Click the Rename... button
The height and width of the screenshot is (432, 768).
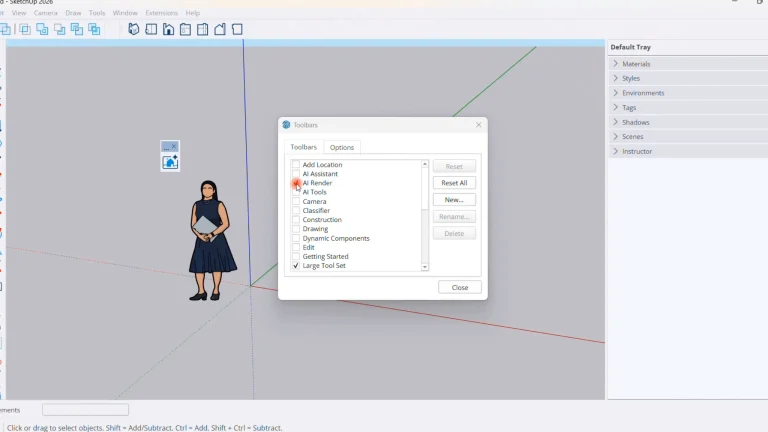point(454,216)
